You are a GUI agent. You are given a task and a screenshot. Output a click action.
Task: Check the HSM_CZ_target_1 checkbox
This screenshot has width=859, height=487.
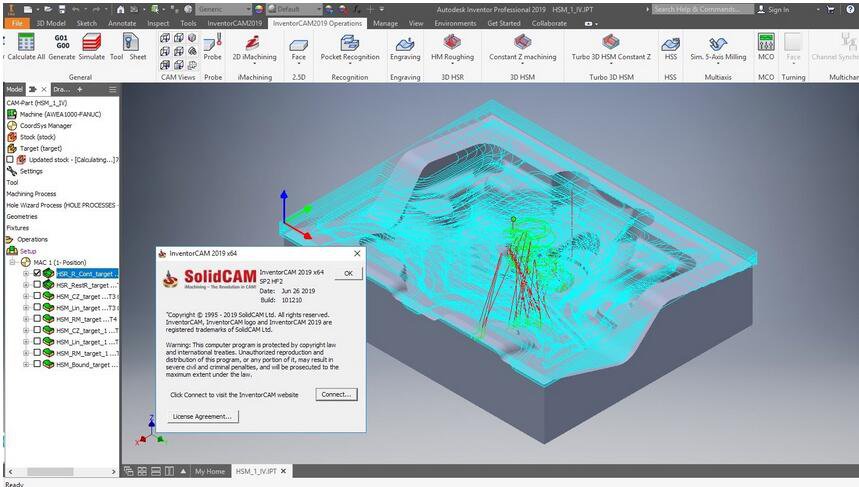37,330
